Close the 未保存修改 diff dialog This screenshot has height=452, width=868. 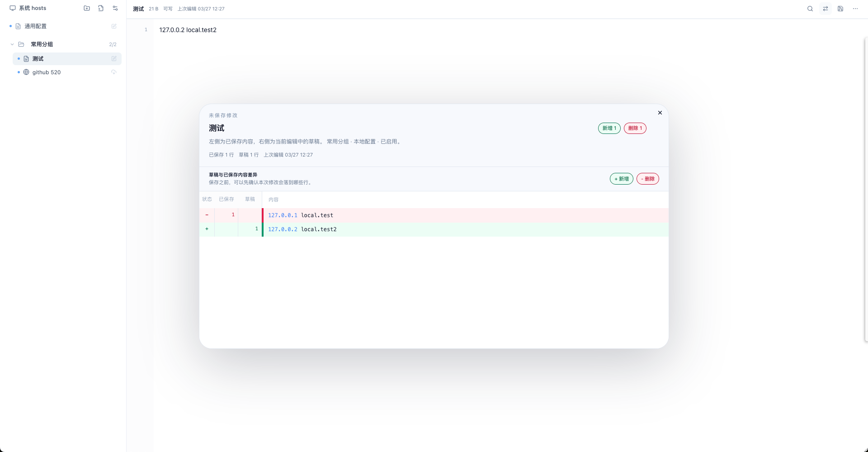pyautogui.click(x=660, y=113)
